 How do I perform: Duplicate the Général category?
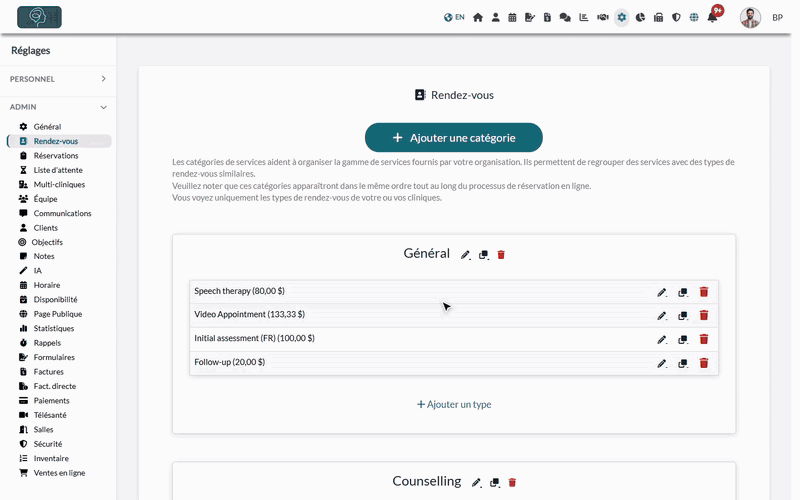coord(483,255)
